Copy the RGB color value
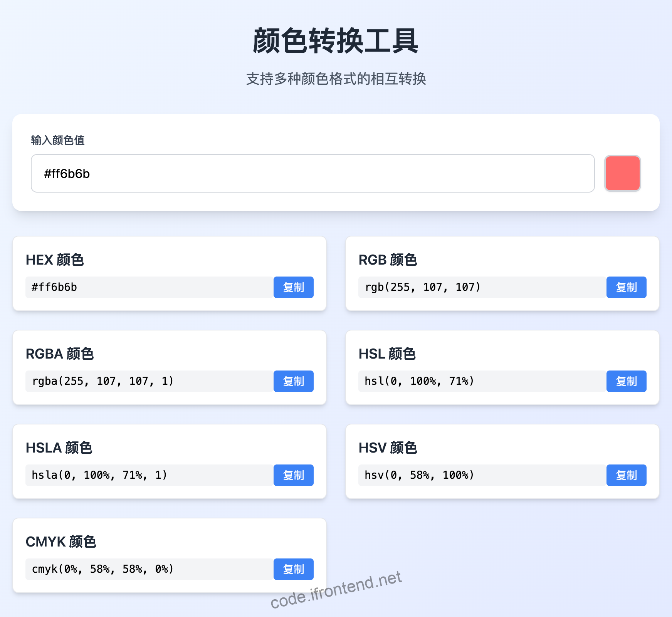This screenshot has width=672, height=617. pyautogui.click(x=626, y=287)
